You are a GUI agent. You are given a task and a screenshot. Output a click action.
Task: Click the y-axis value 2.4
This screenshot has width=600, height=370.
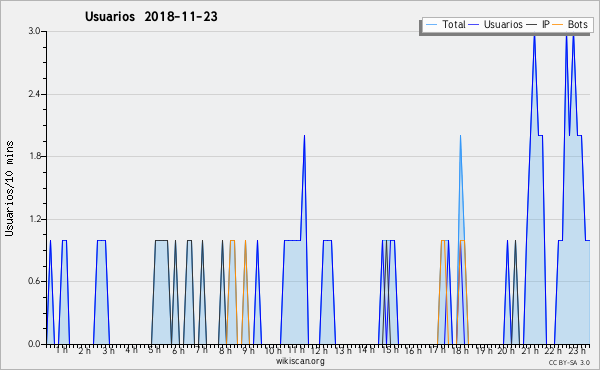pyautogui.click(x=34, y=94)
